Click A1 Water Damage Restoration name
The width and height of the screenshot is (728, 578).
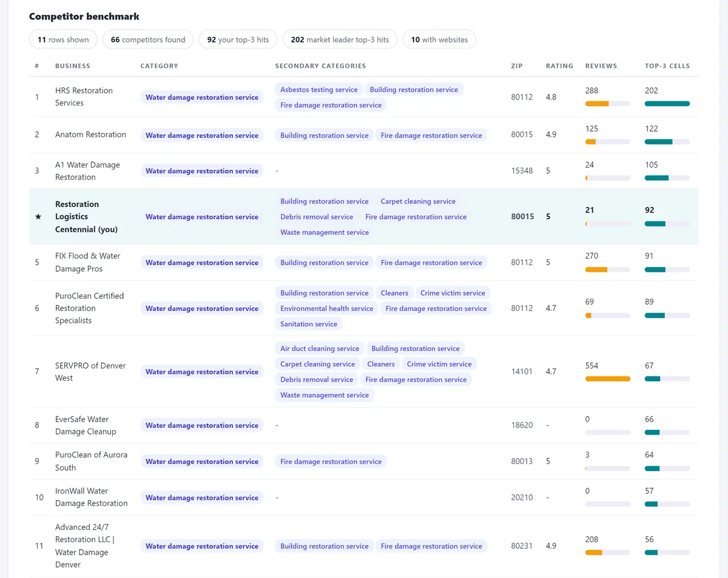coord(87,171)
